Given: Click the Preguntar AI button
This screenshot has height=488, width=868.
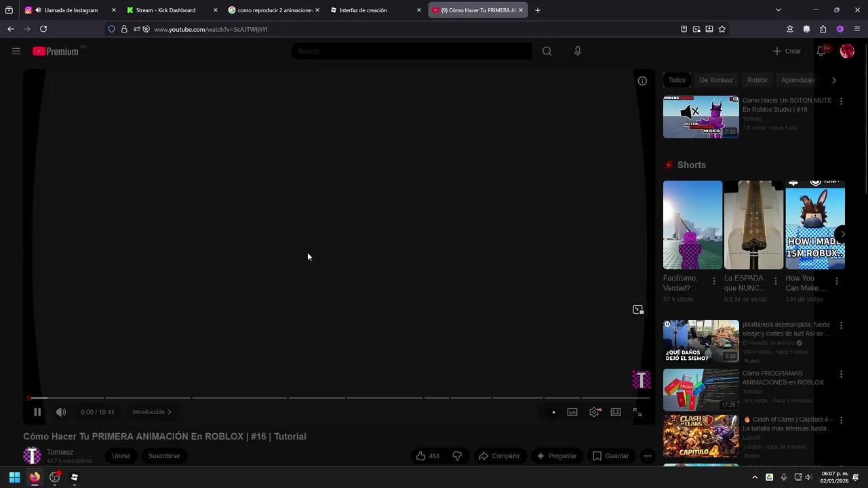Looking at the screenshot, I should click(556, 456).
